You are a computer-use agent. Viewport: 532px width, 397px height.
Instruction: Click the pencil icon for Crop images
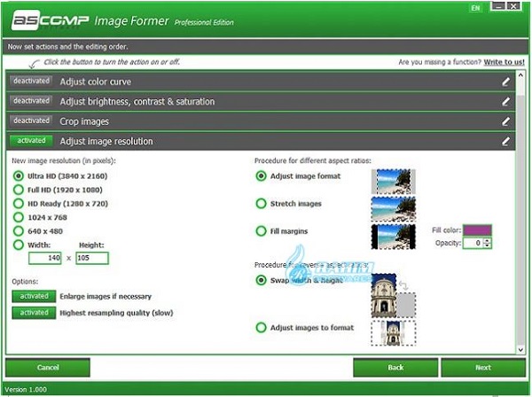(505, 121)
